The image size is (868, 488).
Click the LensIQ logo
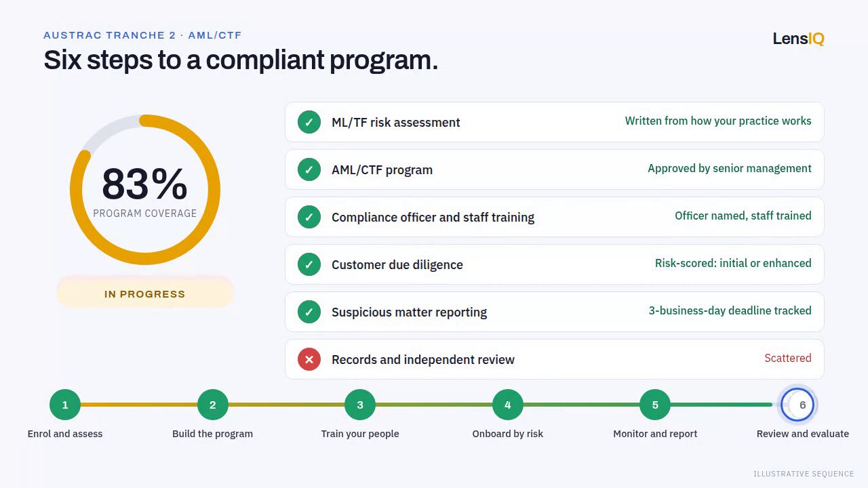[x=798, y=39]
